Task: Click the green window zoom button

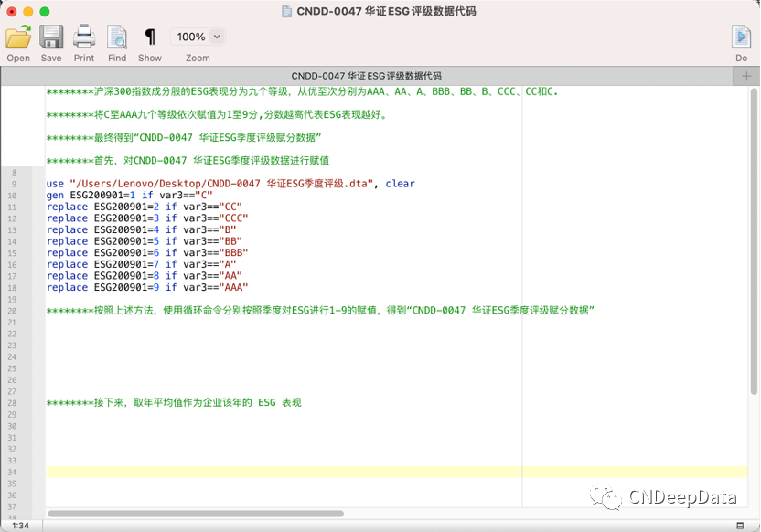Action: click(x=45, y=12)
